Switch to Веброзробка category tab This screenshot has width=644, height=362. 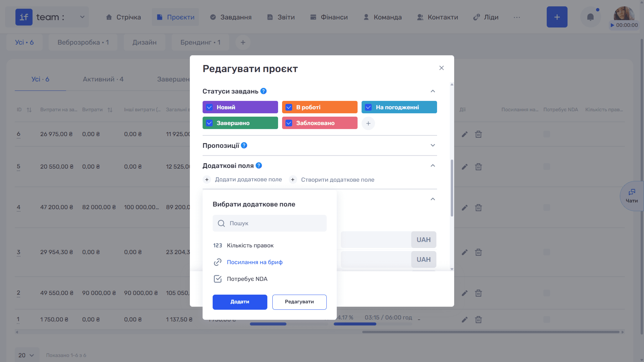point(83,42)
